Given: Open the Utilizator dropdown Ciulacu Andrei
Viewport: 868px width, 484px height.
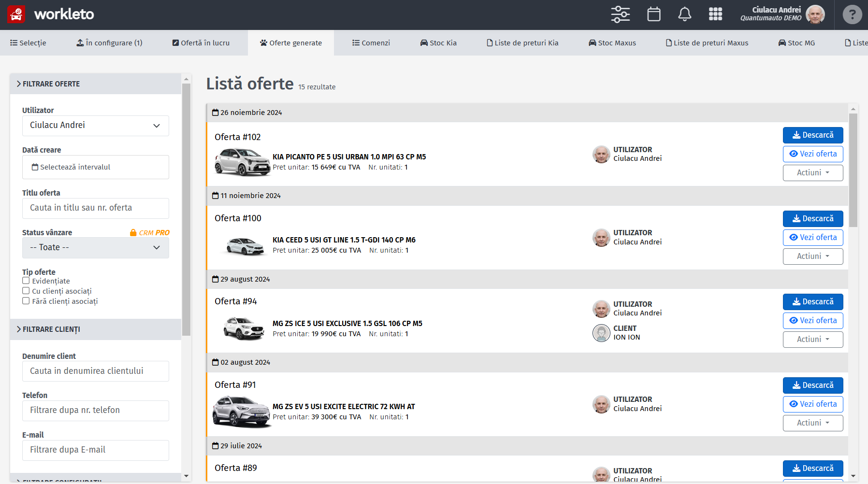Looking at the screenshot, I should point(96,126).
